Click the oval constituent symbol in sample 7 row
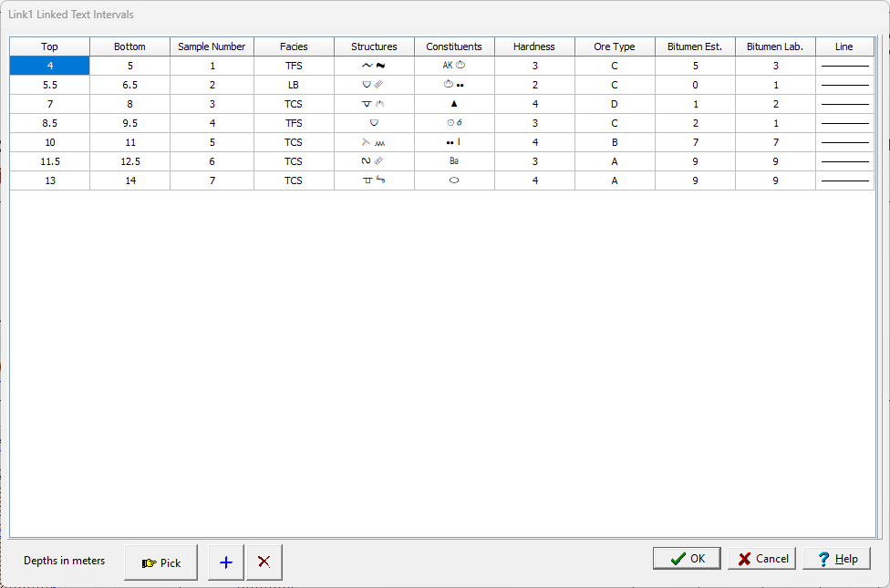This screenshot has height=588, width=890. point(454,181)
